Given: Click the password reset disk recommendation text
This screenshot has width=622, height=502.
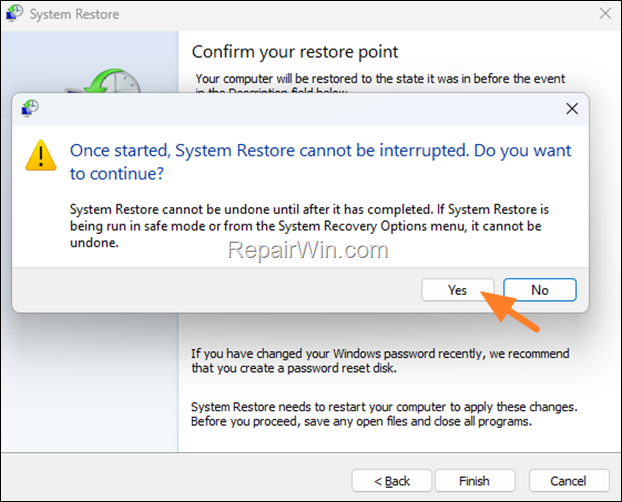Looking at the screenshot, I should pyautogui.click(x=380, y=361).
